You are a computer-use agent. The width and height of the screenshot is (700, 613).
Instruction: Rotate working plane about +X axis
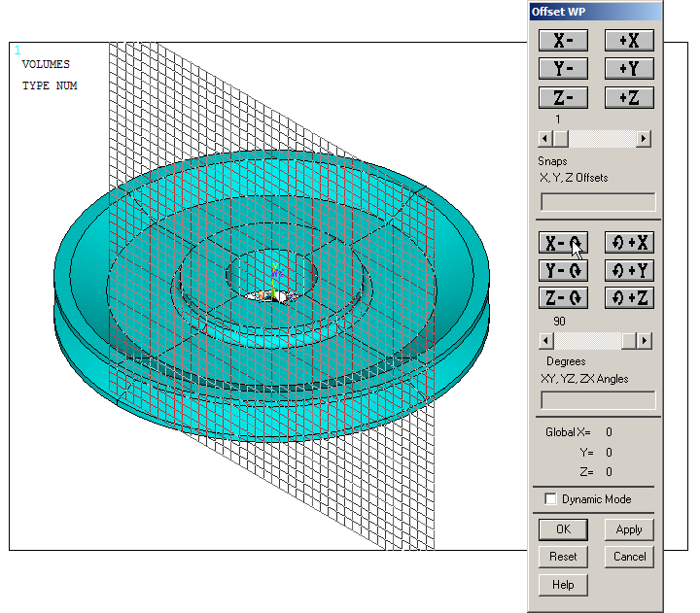click(x=629, y=243)
